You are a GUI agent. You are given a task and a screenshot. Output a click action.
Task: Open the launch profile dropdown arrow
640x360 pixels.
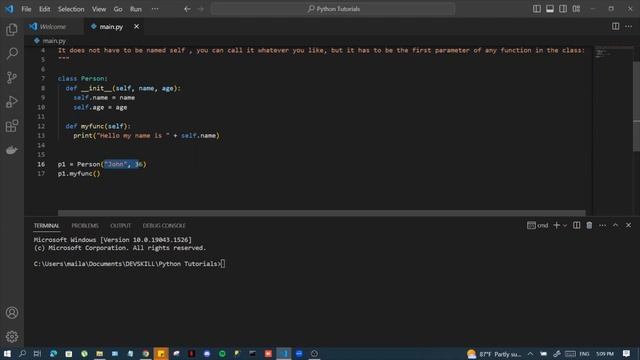tap(565, 225)
